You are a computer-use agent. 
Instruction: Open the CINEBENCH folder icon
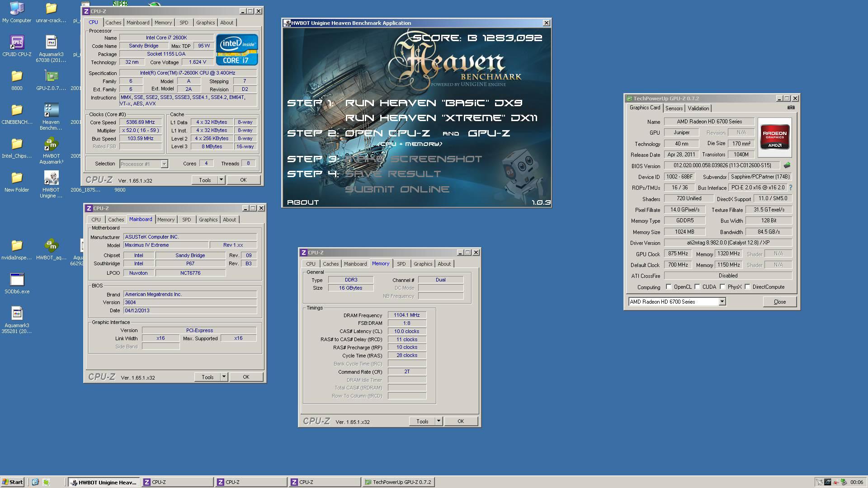(x=17, y=114)
